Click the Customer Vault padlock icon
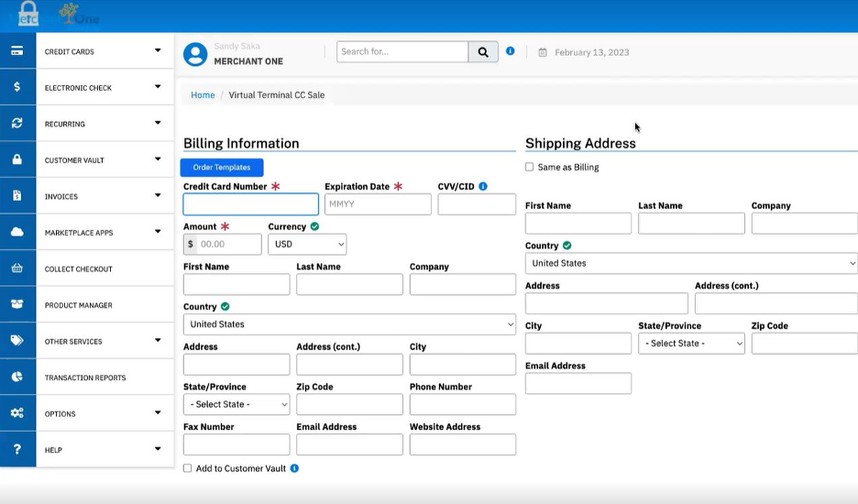The height and width of the screenshot is (504, 858). pos(17,159)
